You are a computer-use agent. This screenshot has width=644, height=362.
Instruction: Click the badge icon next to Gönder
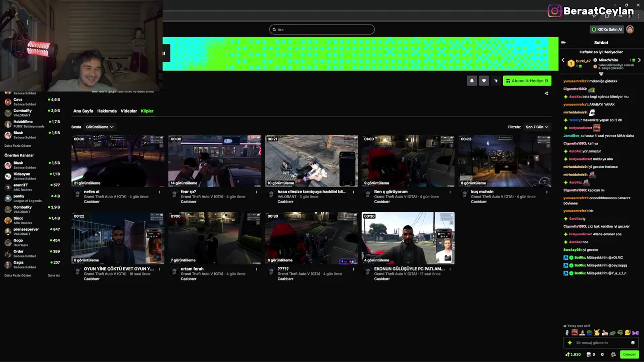tap(613, 354)
